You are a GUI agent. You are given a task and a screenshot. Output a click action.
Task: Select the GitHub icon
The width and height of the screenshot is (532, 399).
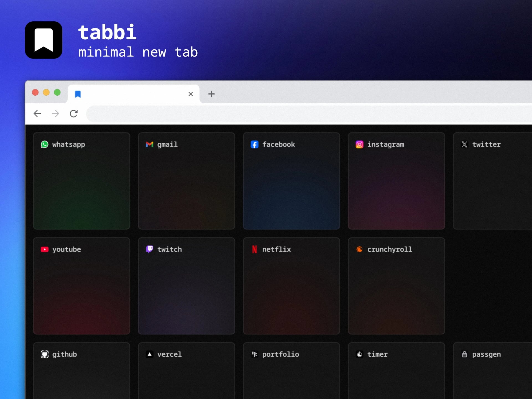click(45, 354)
